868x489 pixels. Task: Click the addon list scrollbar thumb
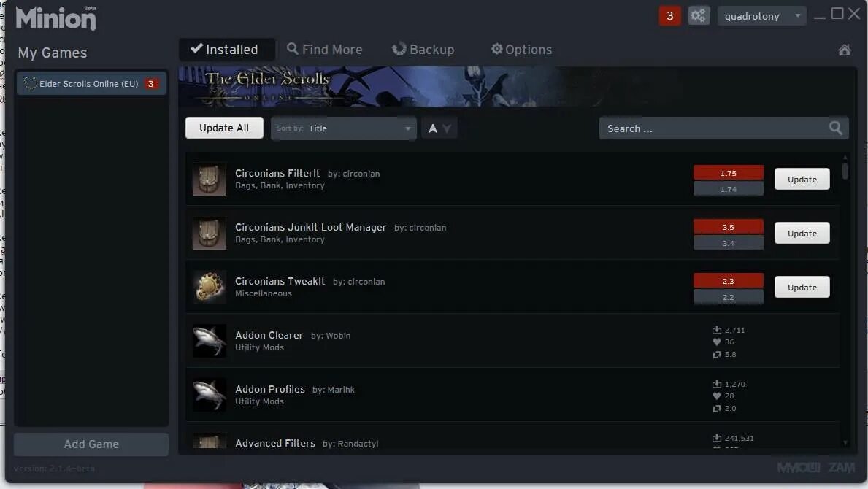(x=845, y=170)
